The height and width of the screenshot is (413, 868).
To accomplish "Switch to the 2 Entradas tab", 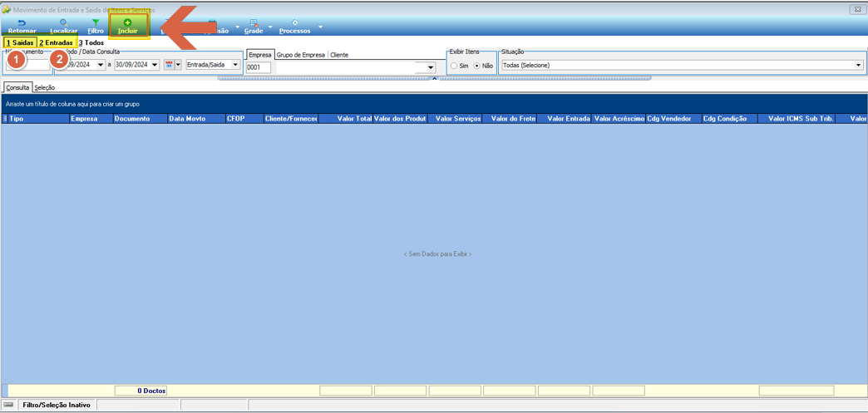I will [56, 42].
